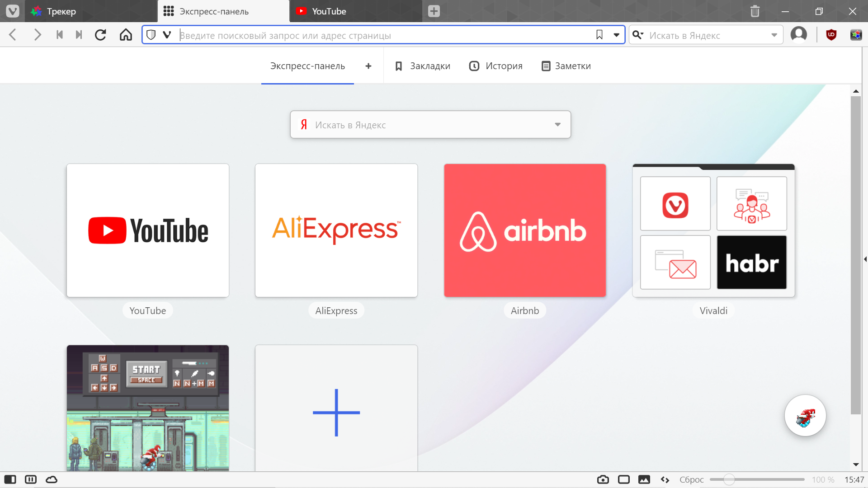Toggle the side panel visibility
Image resolution: width=868 pixels, height=488 pixels.
click(10, 479)
